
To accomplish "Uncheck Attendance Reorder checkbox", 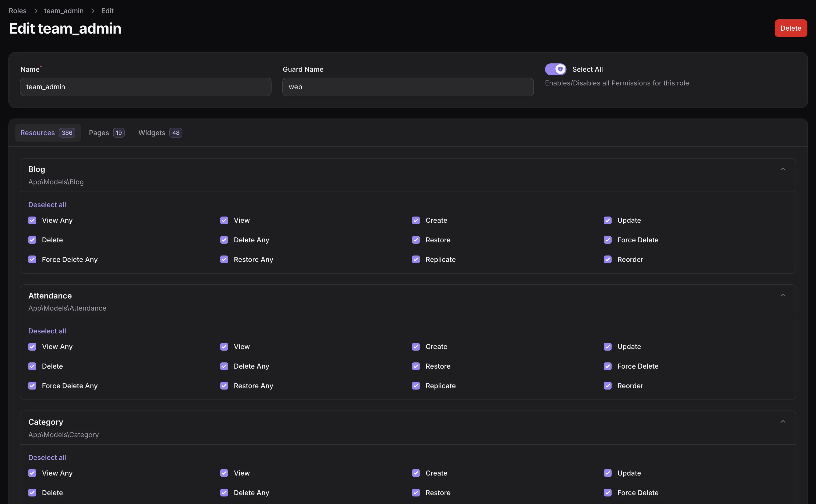I will click(608, 386).
